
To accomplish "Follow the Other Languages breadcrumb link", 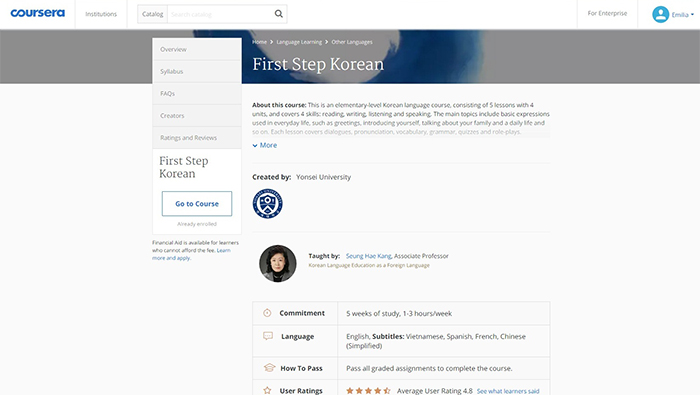I will [352, 42].
